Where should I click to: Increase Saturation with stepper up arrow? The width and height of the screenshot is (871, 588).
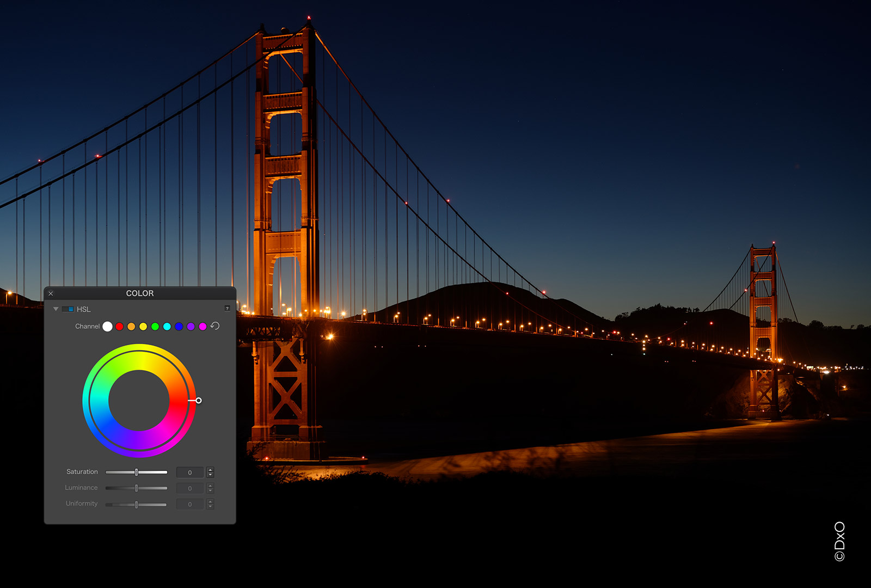(x=211, y=469)
